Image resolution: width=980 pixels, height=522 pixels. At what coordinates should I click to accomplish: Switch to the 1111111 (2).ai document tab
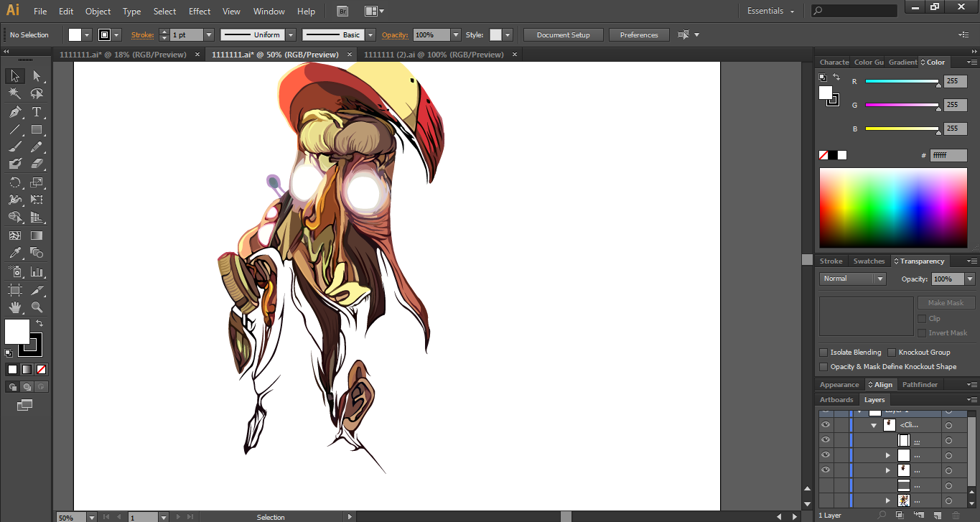434,55
